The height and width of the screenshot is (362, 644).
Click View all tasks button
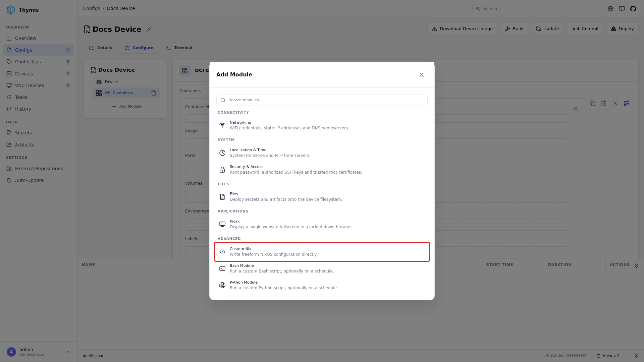click(607, 356)
